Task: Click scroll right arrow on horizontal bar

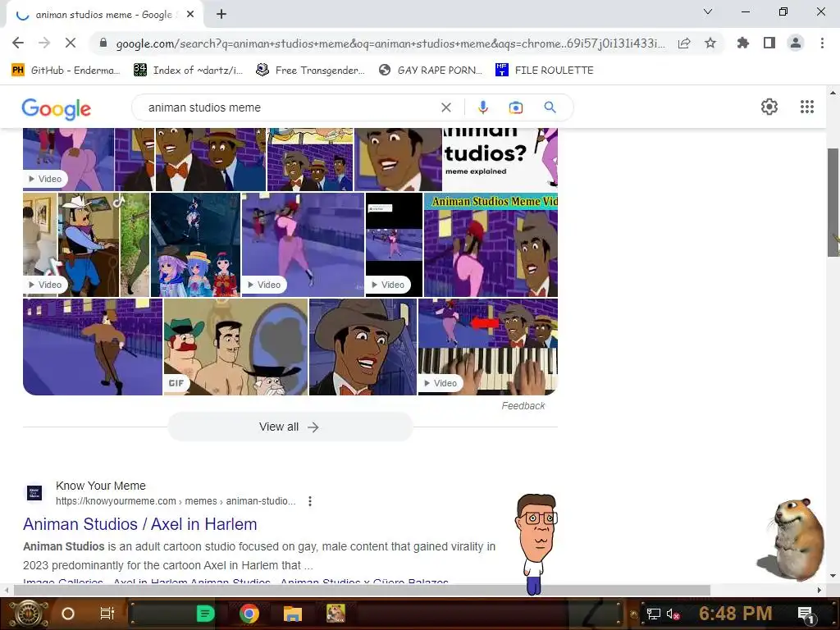Action: [x=819, y=591]
